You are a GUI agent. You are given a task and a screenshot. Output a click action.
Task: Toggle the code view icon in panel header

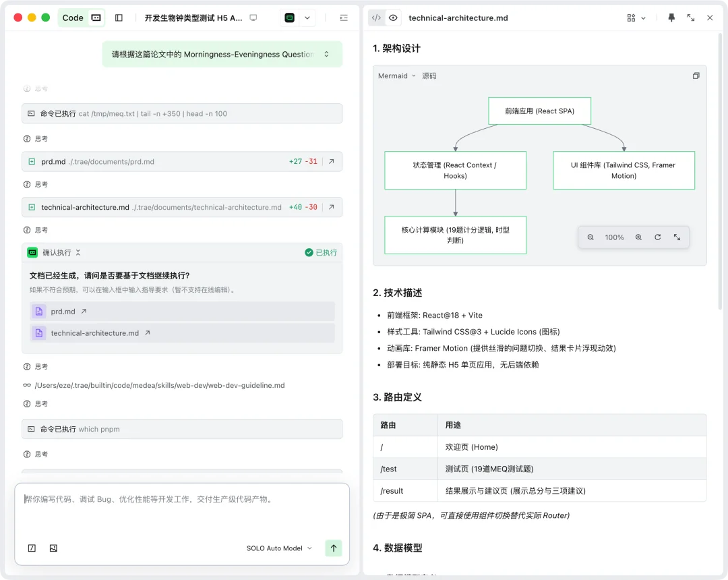click(376, 18)
